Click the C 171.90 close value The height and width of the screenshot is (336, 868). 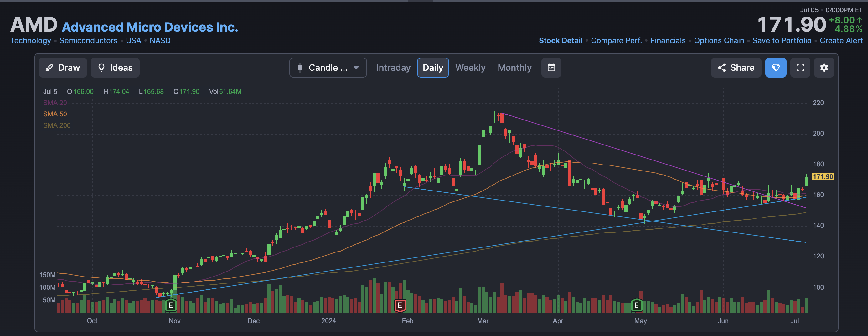coord(186,92)
